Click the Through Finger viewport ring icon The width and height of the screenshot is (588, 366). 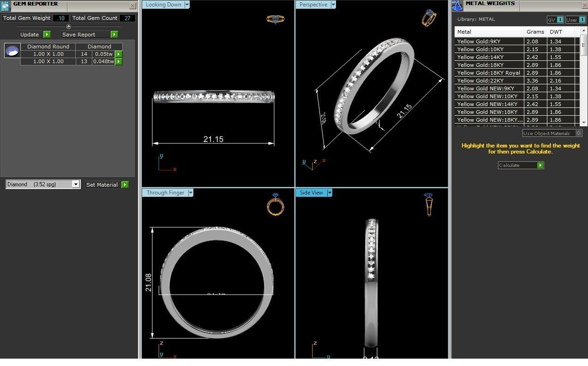(276, 205)
